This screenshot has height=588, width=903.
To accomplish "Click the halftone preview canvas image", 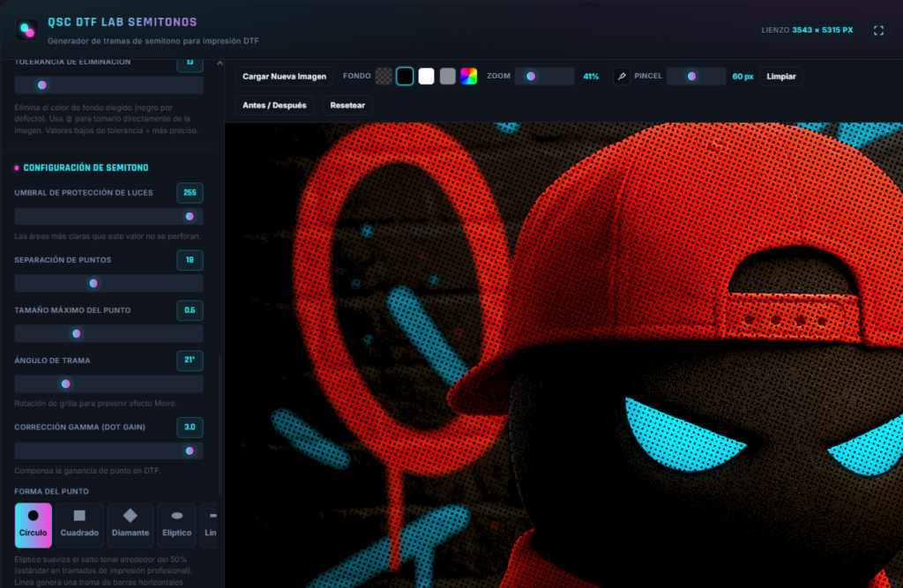I will pyautogui.click(x=563, y=354).
